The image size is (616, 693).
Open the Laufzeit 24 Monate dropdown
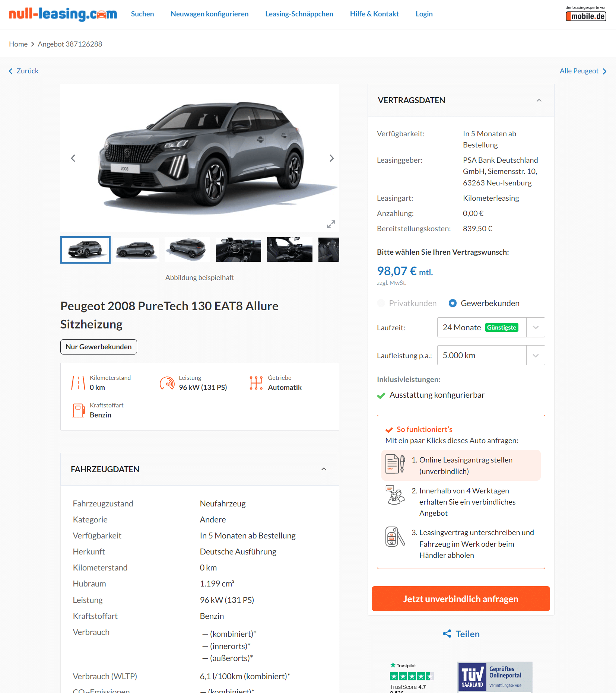point(491,327)
